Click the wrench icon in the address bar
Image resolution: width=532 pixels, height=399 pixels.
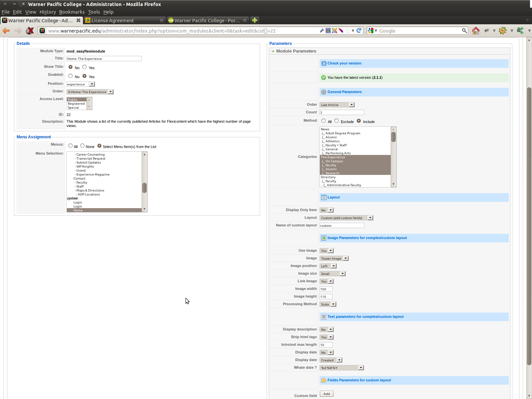point(322,31)
